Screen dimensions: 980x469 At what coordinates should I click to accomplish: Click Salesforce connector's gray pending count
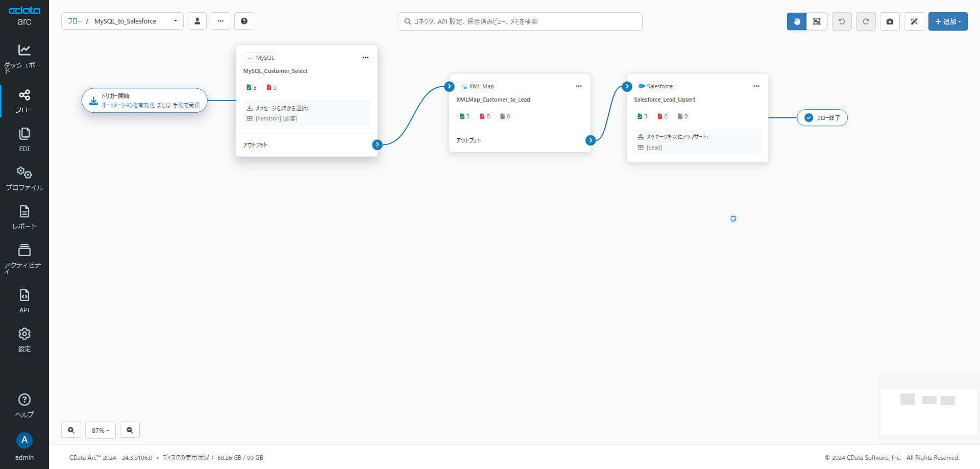[682, 116]
